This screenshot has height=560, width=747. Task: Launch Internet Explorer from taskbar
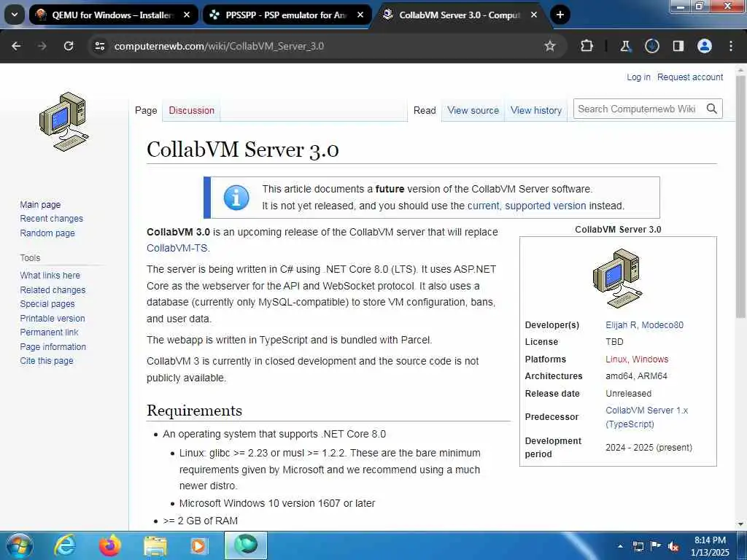[x=65, y=545]
